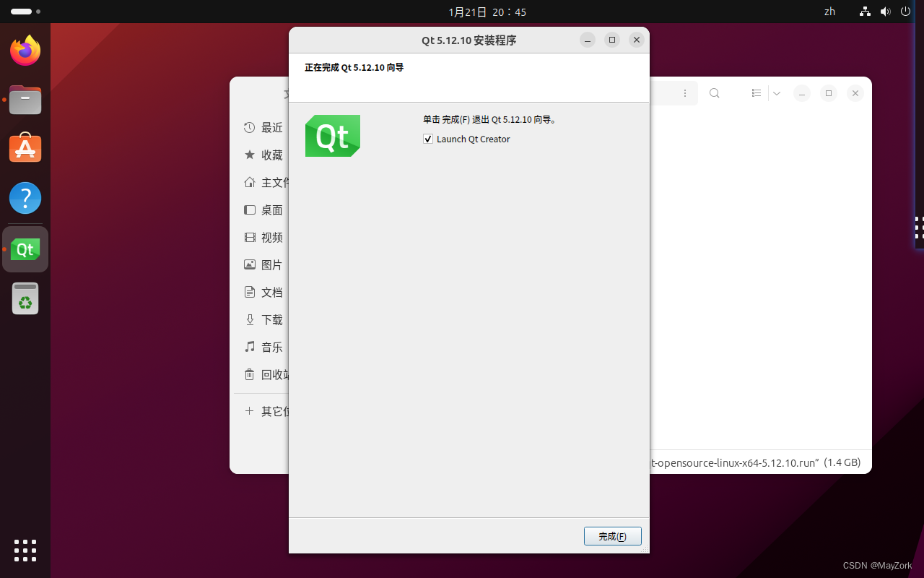This screenshot has height=578, width=924.
Task: Open the Help app in dock
Action: [x=25, y=198]
